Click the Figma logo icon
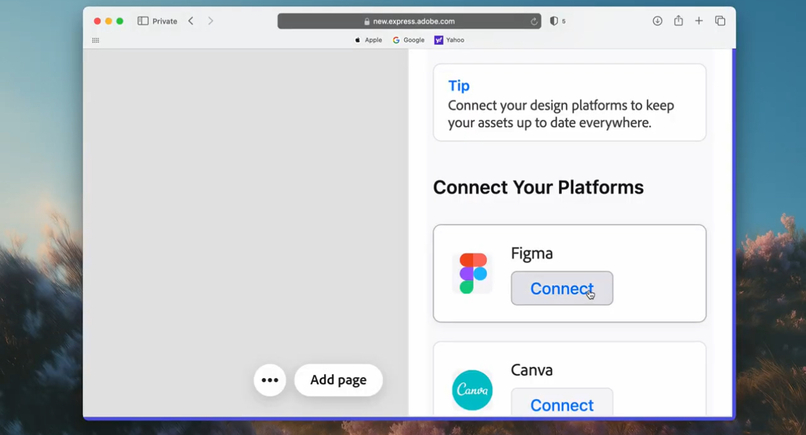Image resolution: width=806 pixels, height=435 pixels. [473, 273]
